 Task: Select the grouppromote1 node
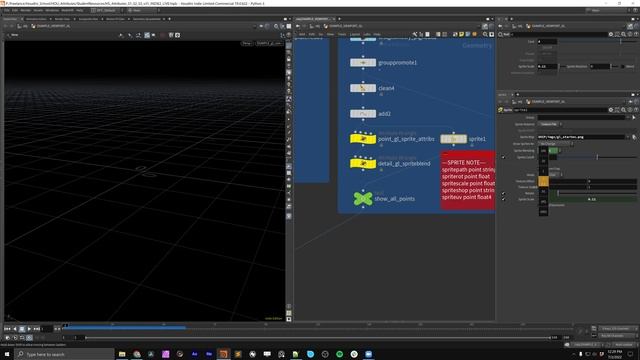point(363,63)
